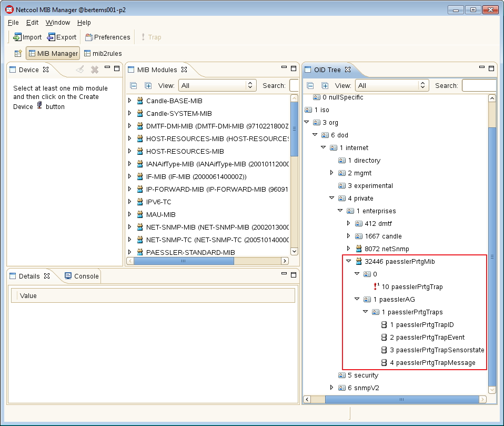The image size is (504, 426).
Task: Collapse all in MIB Modules panel
Action: pyautogui.click(x=134, y=86)
